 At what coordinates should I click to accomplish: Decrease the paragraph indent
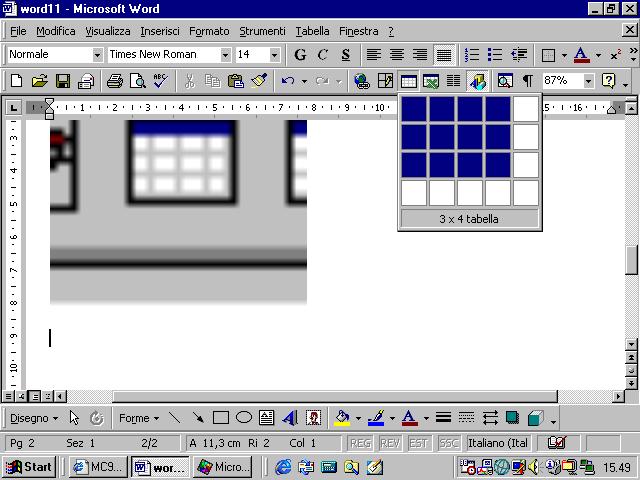[518, 54]
